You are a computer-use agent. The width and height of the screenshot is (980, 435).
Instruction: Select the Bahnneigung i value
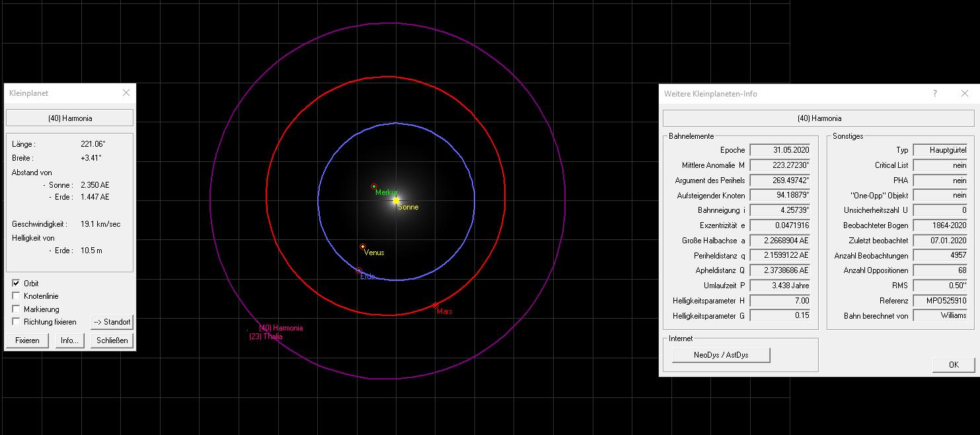click(780, 210)
